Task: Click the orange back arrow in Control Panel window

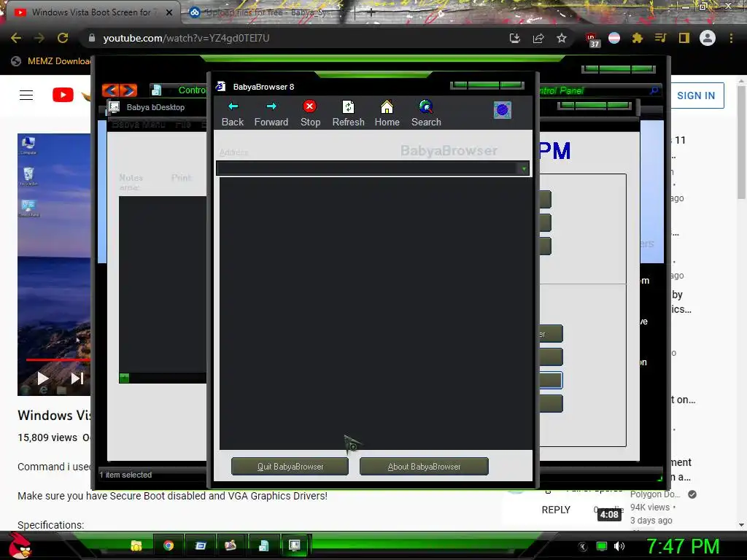Action: (111, 90)
